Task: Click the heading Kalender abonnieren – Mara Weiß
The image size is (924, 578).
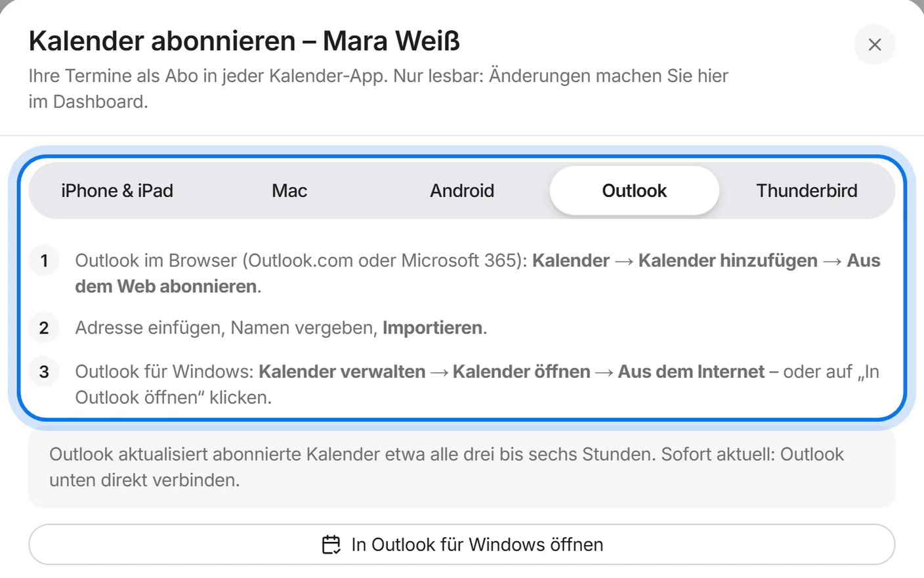Action: (244, 41)
